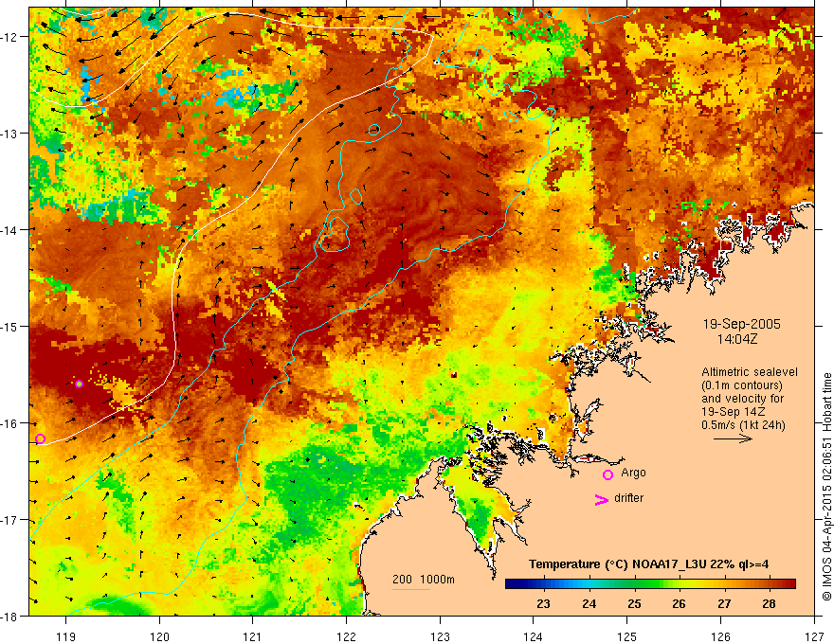Click latitude axis label '-12'
The width and height of the screenshot is (834, 644).
click(x=9, y=37)
